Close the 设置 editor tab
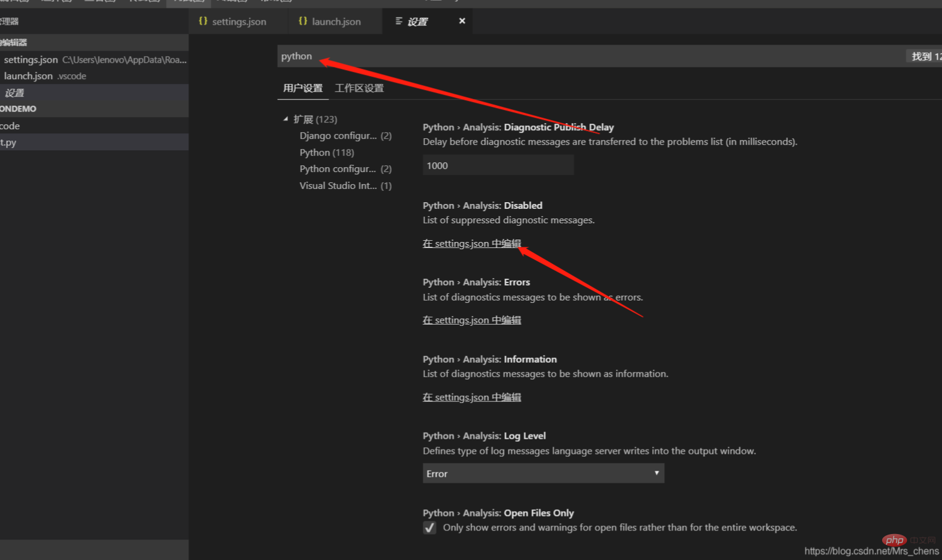The image size is (942, 560). pyautogui.click(x=462, y=21)
